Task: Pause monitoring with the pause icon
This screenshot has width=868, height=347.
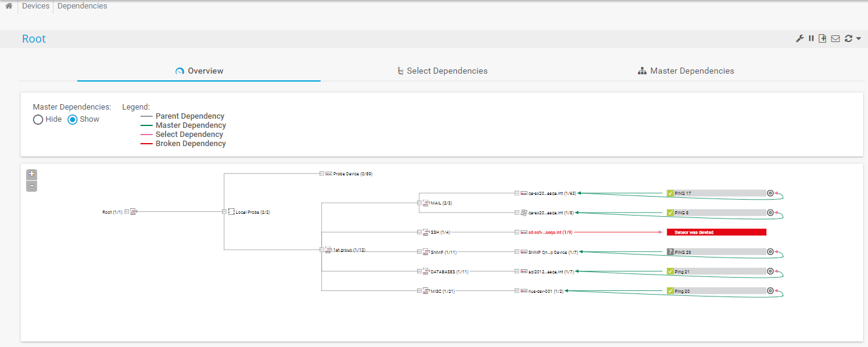Action: [811, 39]
